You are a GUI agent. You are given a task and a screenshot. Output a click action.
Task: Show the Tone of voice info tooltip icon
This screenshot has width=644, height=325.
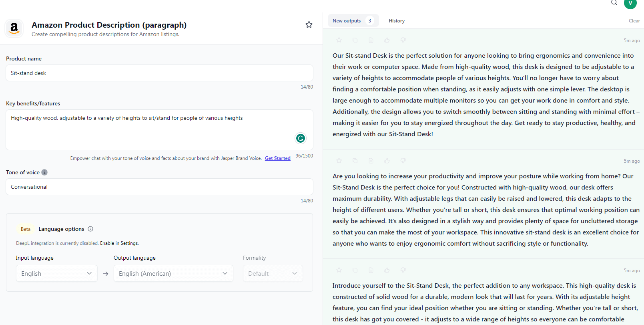click(44, 172)
